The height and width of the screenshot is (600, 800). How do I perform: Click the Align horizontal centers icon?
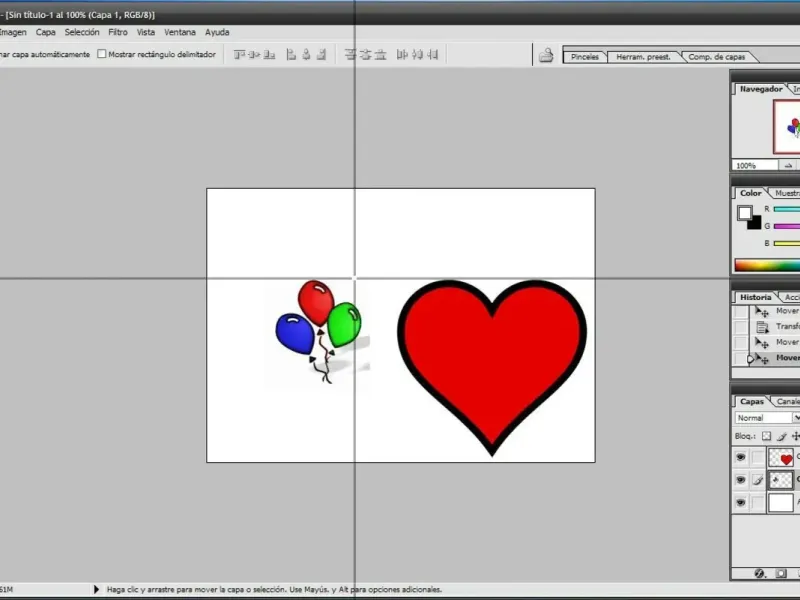[x=306, y=54]
